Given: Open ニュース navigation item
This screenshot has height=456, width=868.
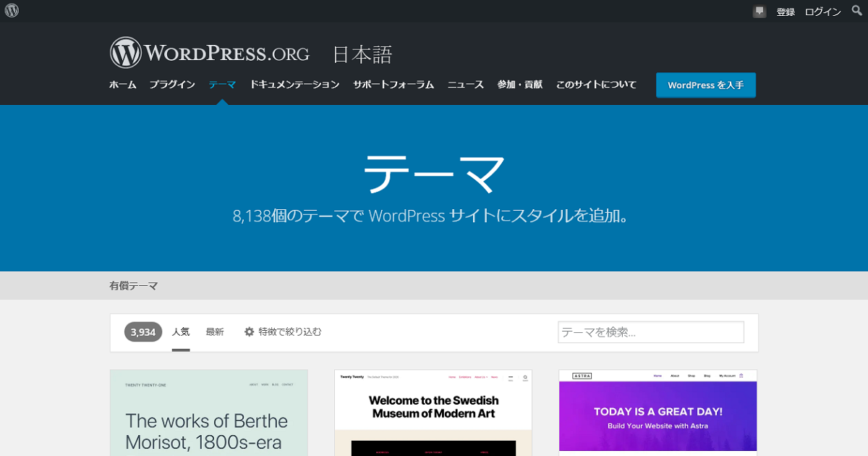Looking at the screenshot, I should pos(465,85).
